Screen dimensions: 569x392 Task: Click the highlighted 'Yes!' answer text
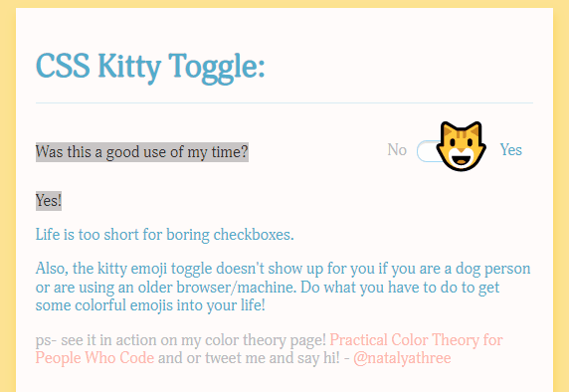49,201
